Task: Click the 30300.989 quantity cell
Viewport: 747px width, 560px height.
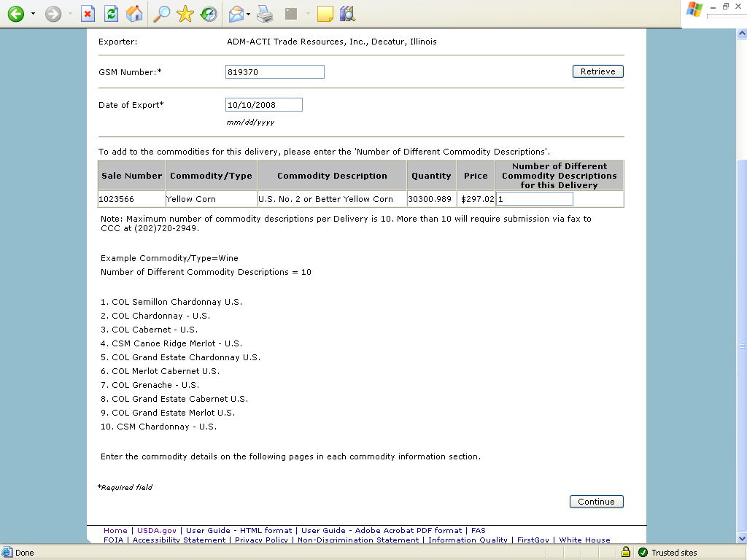Action: (431, 199)
